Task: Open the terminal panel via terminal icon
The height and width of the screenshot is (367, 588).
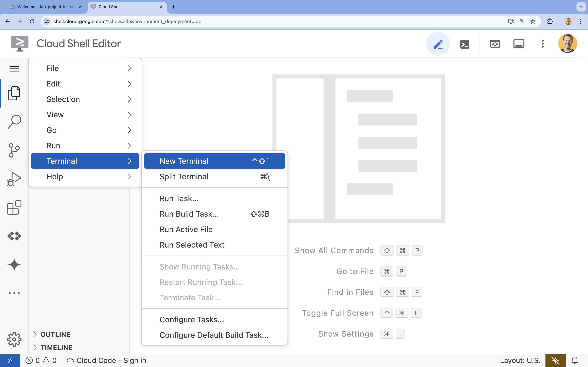Action: coord(464,43)
